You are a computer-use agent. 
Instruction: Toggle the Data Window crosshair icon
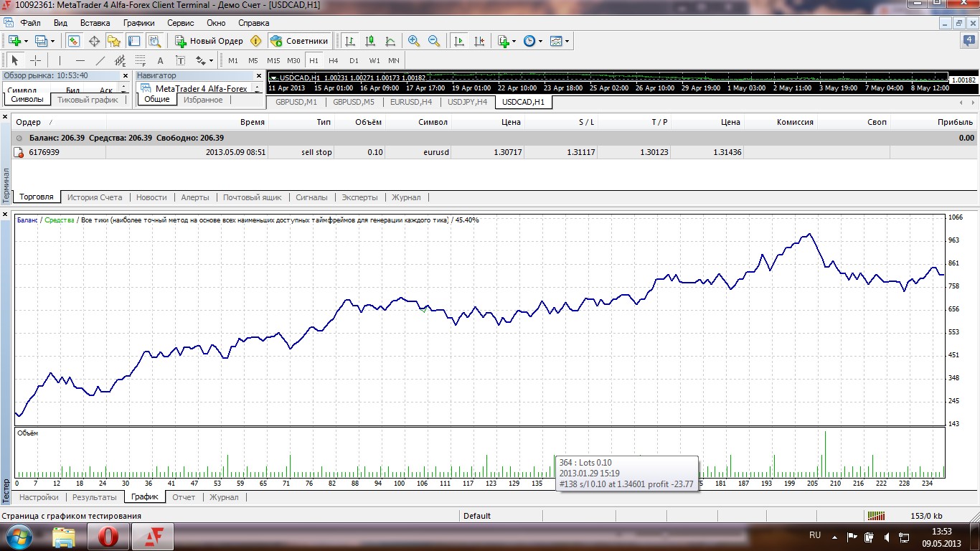(x=94, y=41)
